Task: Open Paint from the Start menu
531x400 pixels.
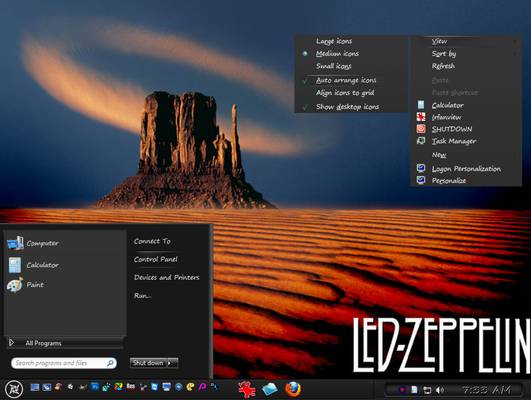Action: tap(35, 285)
